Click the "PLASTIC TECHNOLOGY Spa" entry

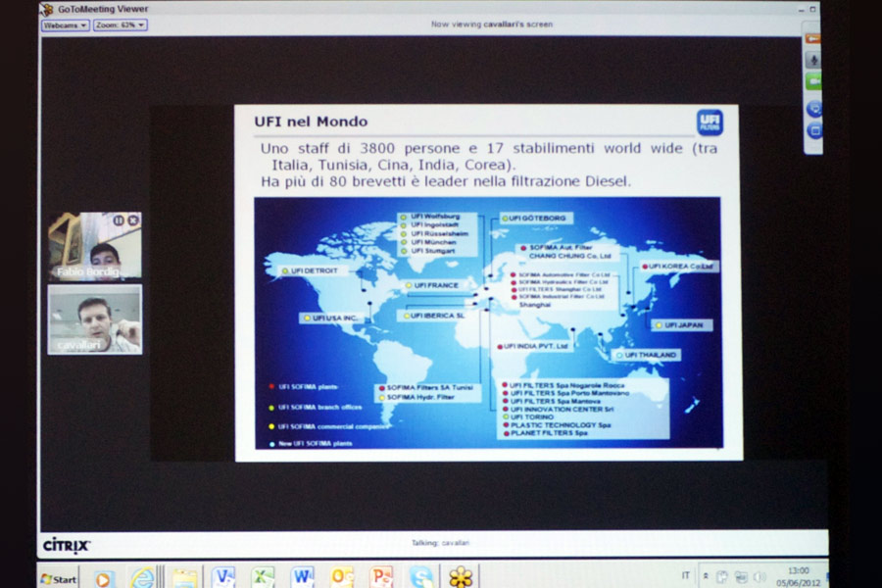(x=561, y=424)
